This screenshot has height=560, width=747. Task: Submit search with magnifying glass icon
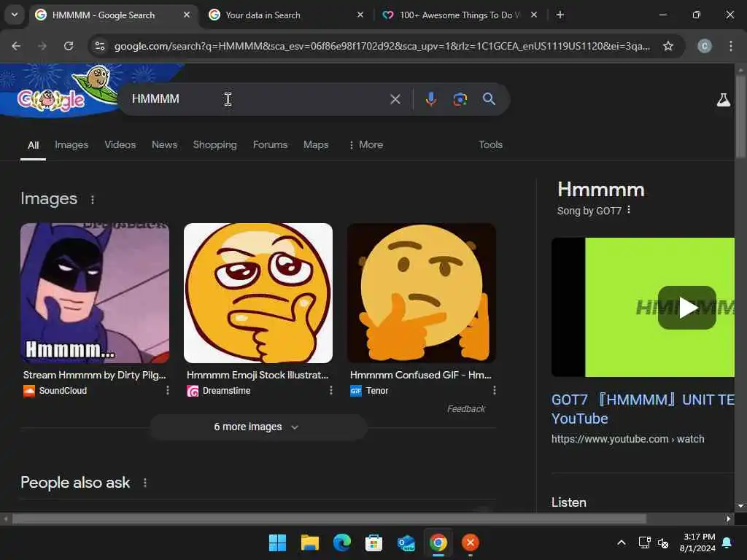[489, 99]
